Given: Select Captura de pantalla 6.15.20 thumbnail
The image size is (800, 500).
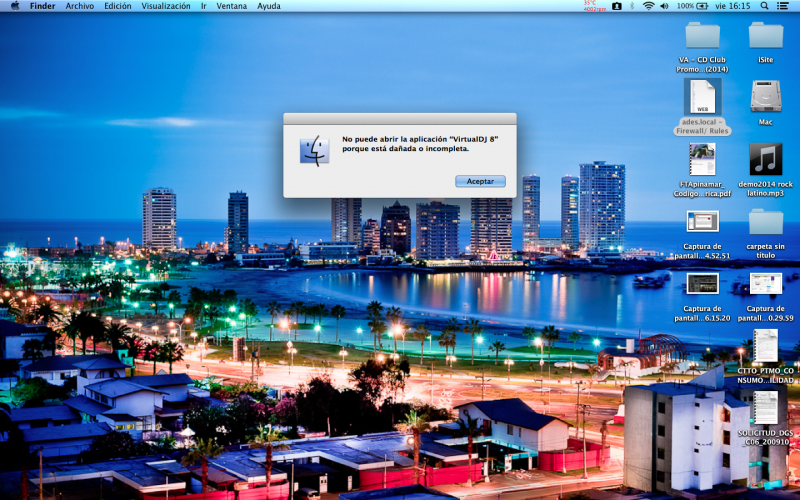Looking at the screenshot, I should click(703, 284).
